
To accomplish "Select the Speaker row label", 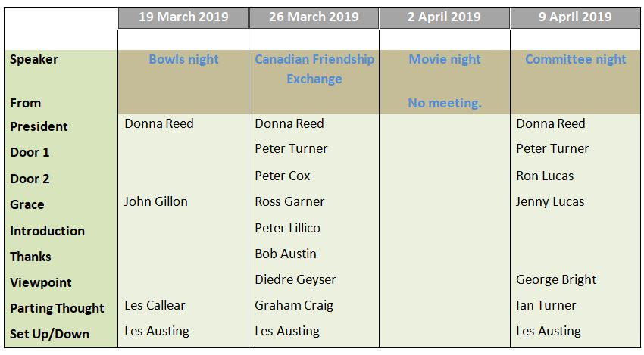I will [x=34, y=59].
